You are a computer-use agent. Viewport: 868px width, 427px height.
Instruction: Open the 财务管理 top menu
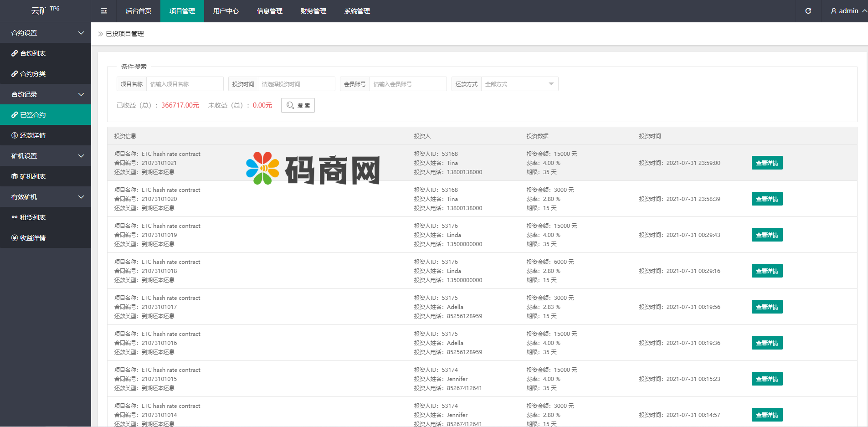pos(313,11)
